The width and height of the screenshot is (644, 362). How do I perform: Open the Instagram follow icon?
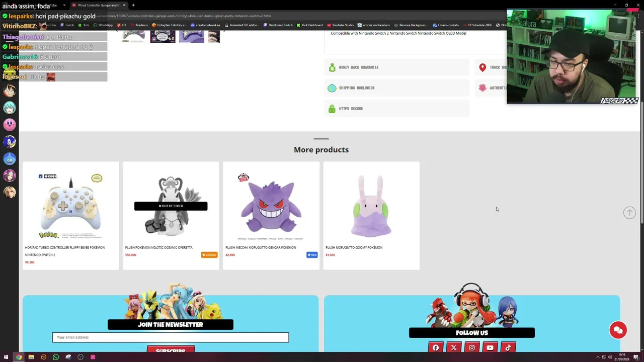pos(472,347)
